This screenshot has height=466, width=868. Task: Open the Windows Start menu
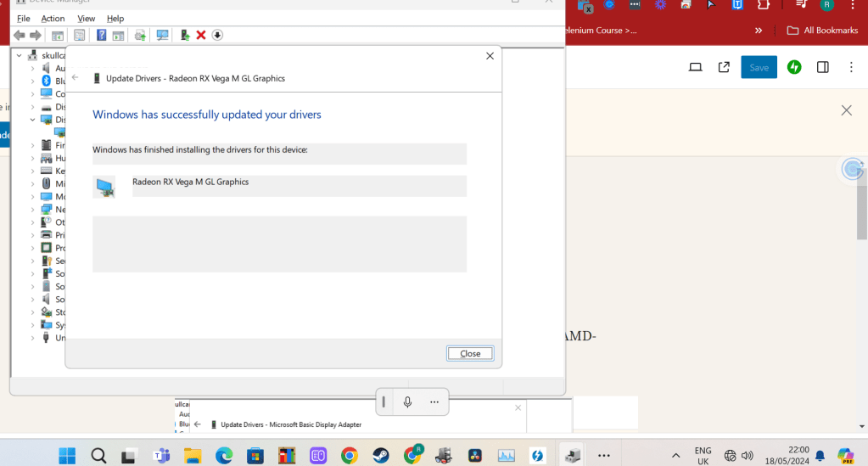[x=67, y=456]
